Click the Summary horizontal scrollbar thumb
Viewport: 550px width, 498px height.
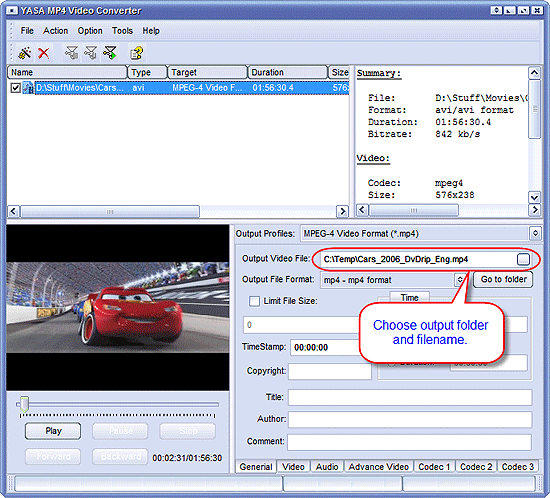click(x=414, y=210)
